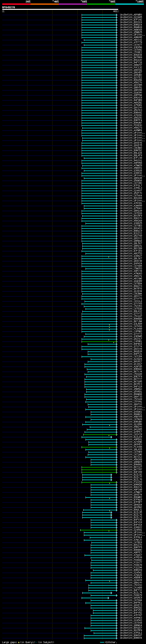Image resolution: width=146 pixels, height=644 pixels.
Task: Click the cyan ~100% identity legend bar
Action: 130,4
